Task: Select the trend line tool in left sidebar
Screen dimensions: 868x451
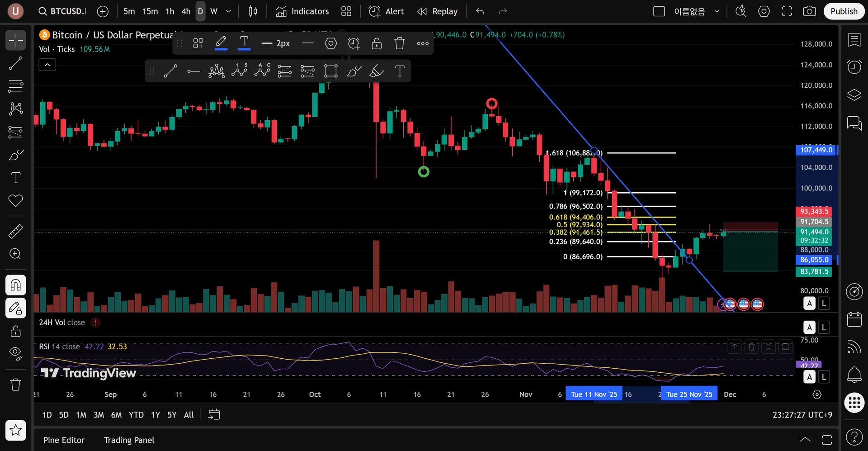Action: pos(16,63)
